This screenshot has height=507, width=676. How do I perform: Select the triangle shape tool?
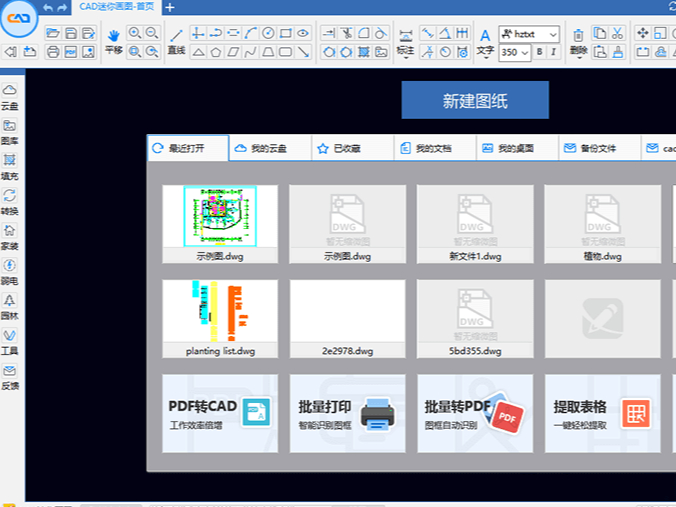coord(198,52)
